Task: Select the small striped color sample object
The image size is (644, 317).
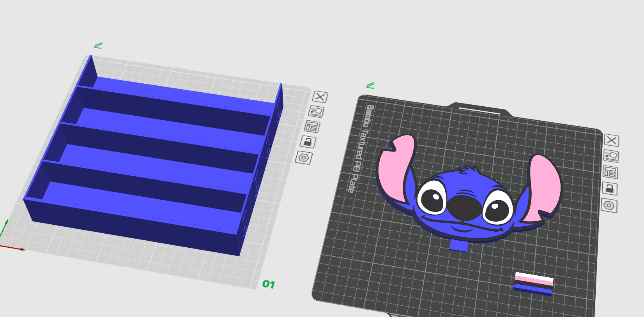Action: [x=534, y=284]
